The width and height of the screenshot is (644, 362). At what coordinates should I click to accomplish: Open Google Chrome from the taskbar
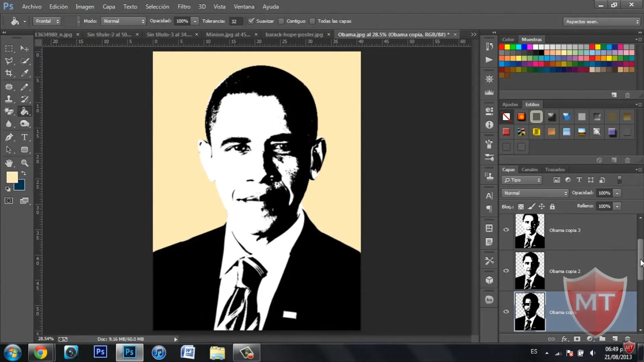point(40,353)
